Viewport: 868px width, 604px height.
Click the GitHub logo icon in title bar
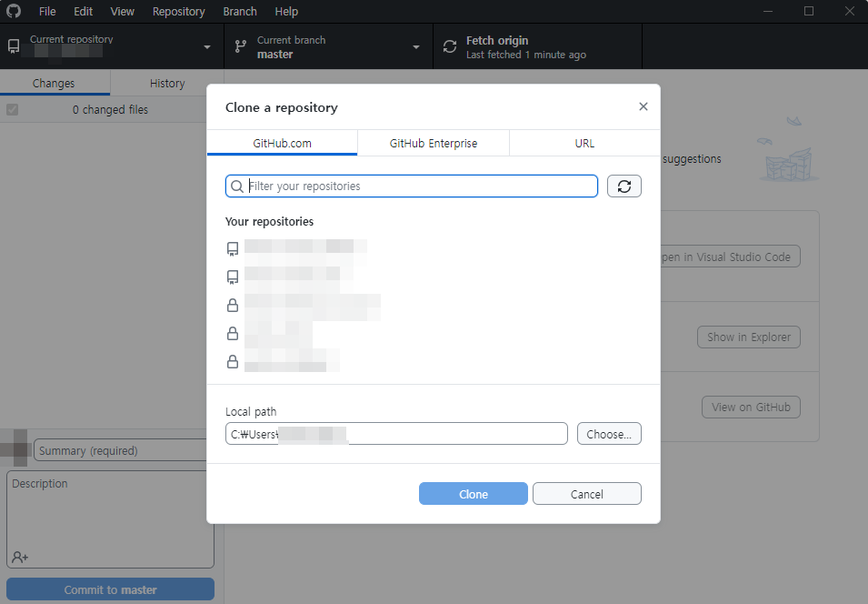click(x=14, y=11)
